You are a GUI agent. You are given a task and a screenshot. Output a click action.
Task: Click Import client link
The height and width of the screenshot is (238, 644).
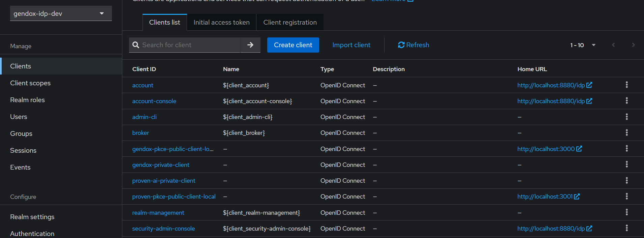coord(351,45)
